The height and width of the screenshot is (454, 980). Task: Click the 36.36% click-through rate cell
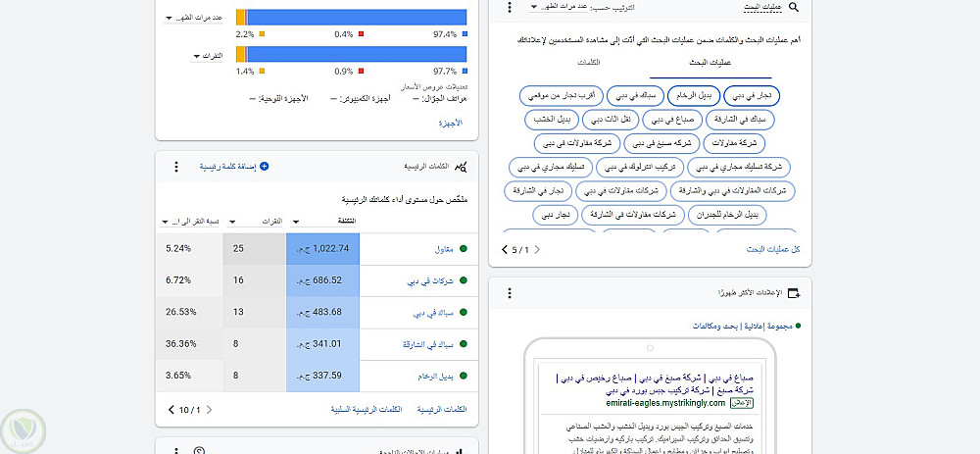pyautogui.click(x=189, y=344)
